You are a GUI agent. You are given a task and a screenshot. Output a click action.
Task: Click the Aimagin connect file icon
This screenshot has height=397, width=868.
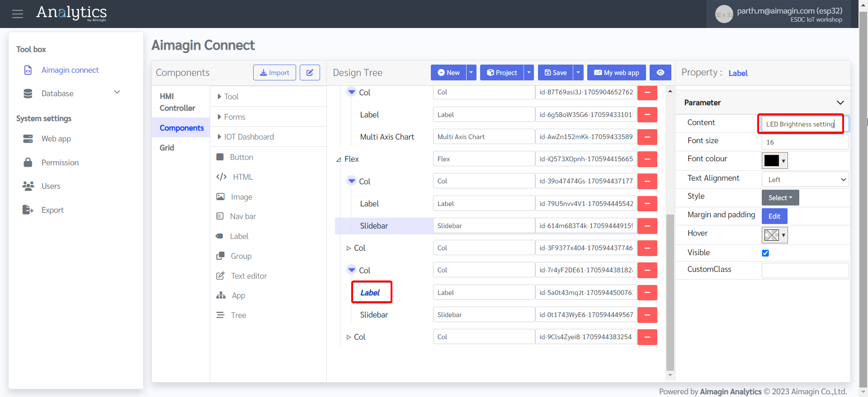28,70
